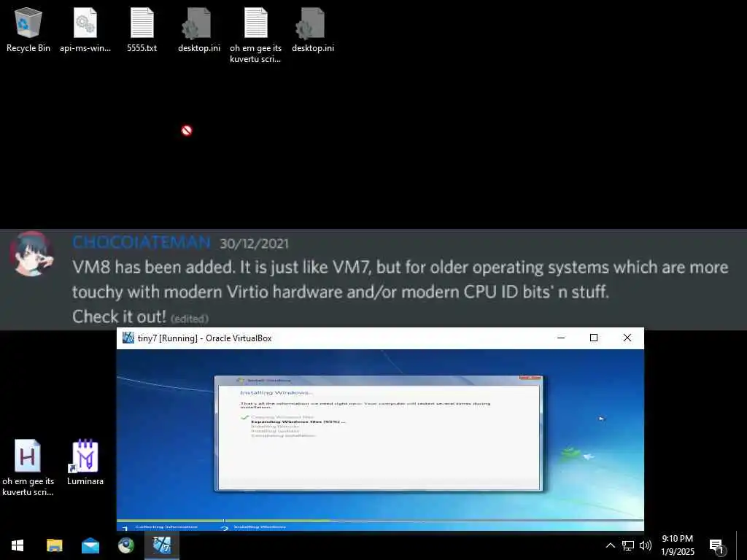Select the 'oh em gee its kuvertu' H file above taskbar
The image size is (747, 560).
28,467
